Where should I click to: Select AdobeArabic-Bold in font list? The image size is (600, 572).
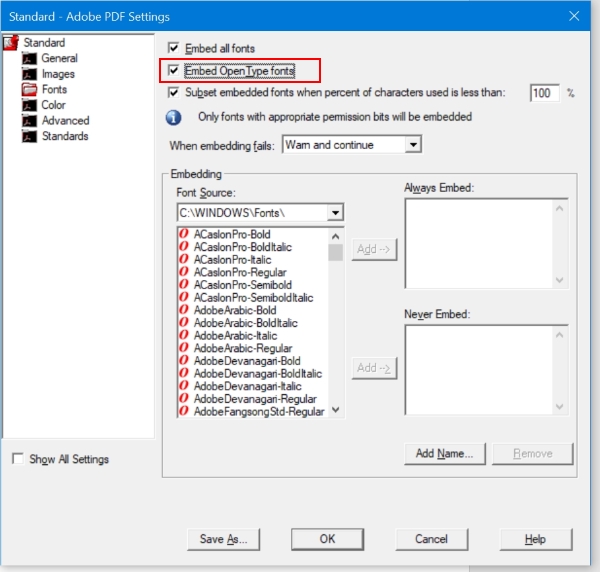coord(235,310)
